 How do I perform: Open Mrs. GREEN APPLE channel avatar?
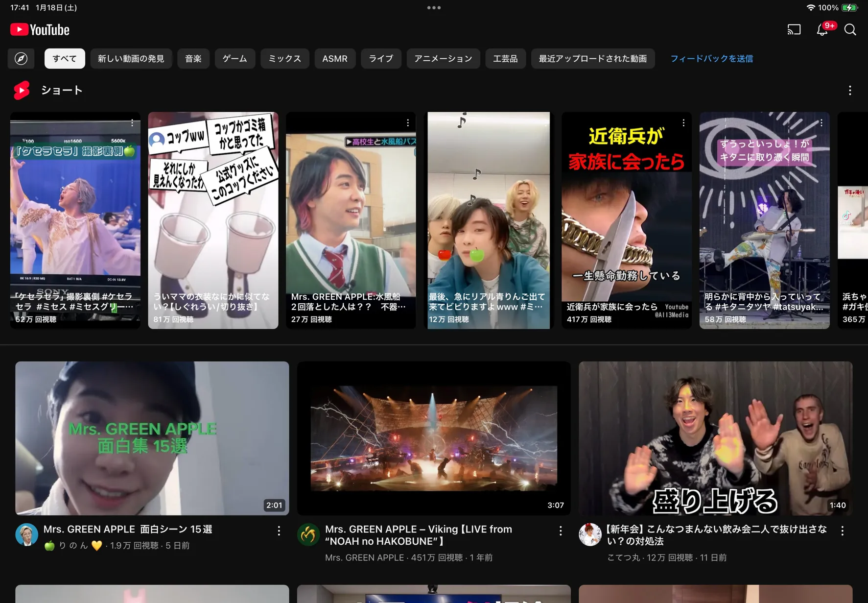coord(308,534)
